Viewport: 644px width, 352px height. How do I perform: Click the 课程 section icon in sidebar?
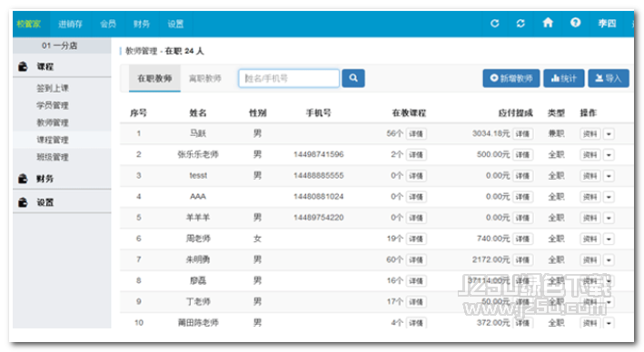(x=23, y=66)
